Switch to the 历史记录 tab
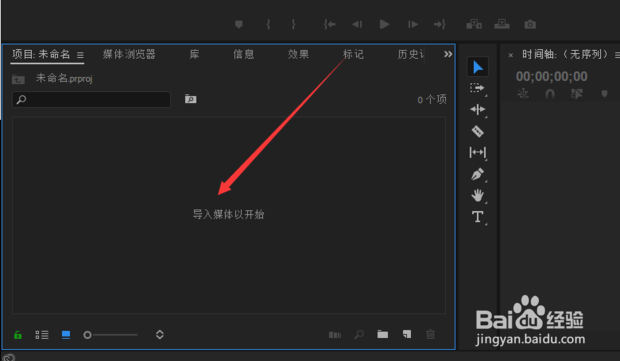The height and width of the screenshot is (361, 620). pyautogui.click(x=411, y=54)
